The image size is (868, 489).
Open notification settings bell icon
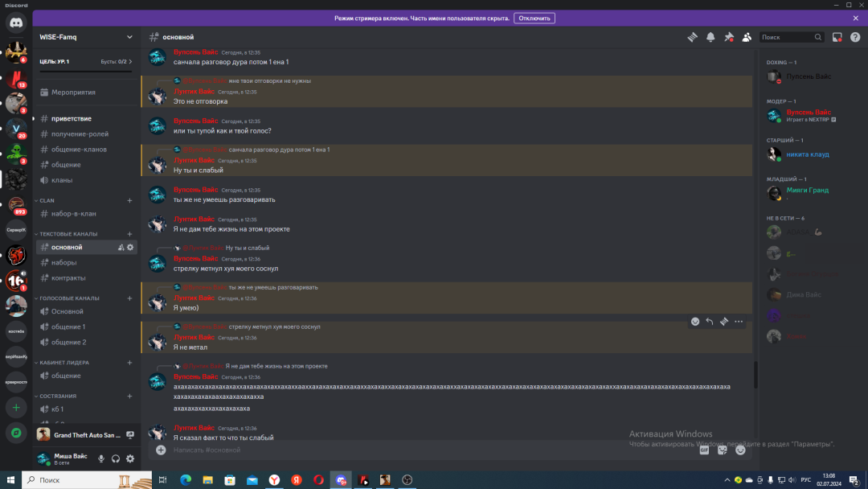pos(710,37)
